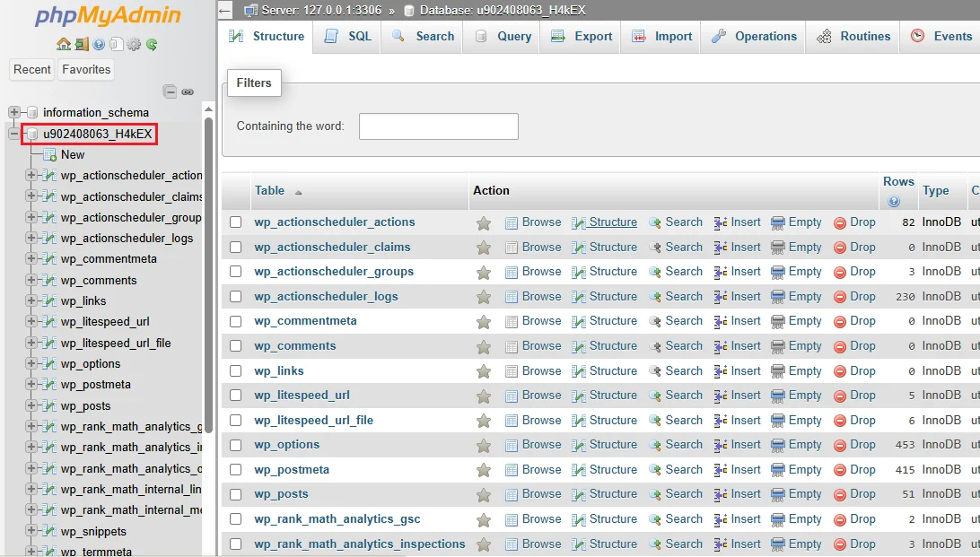Expand wp_snippets node in sidebar
The image size is (980, 557).
[31, 531]
